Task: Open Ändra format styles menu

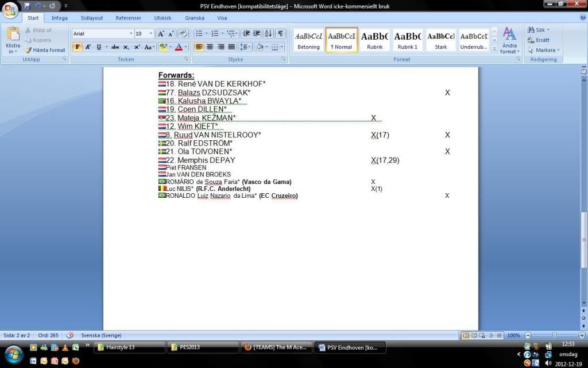Action: click(510, 40)
